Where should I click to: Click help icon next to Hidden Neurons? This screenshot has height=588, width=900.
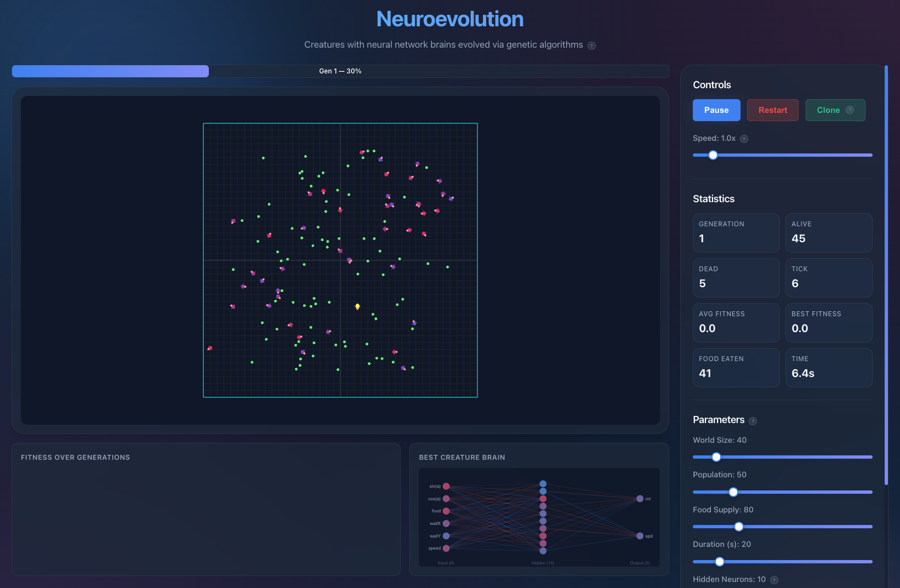774,580
